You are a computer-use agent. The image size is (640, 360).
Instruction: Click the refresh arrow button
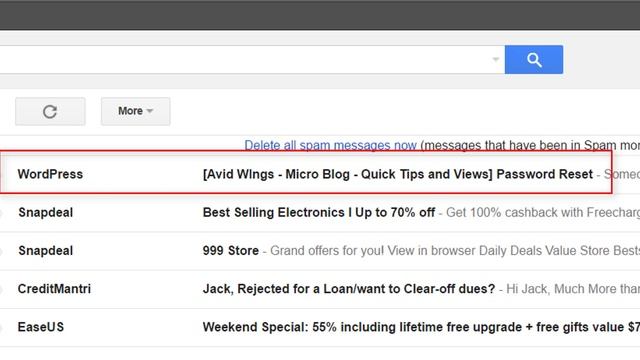(50, 111)
